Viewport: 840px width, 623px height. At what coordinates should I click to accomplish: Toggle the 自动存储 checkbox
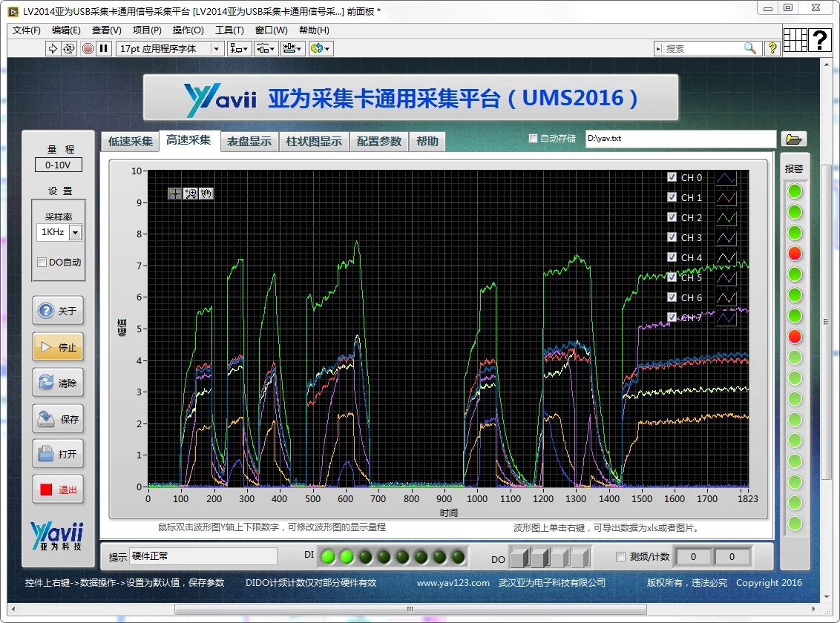[x=533, y=139]
